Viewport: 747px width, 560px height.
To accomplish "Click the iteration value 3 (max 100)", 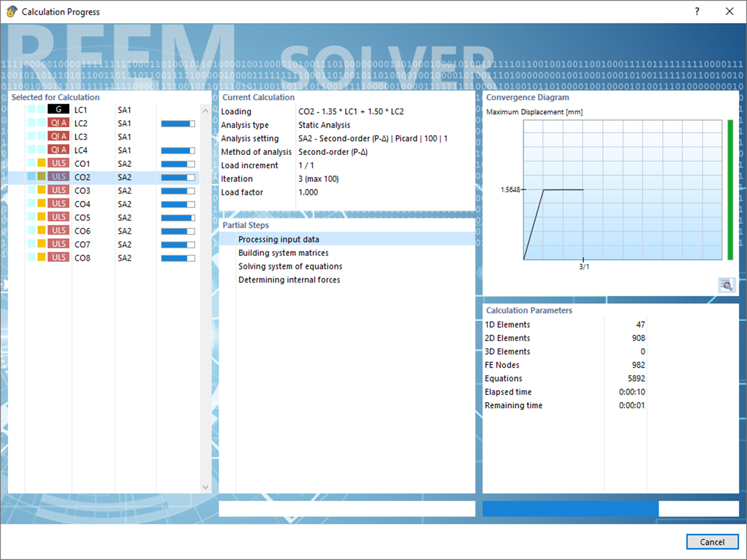I will coord(319,179).
